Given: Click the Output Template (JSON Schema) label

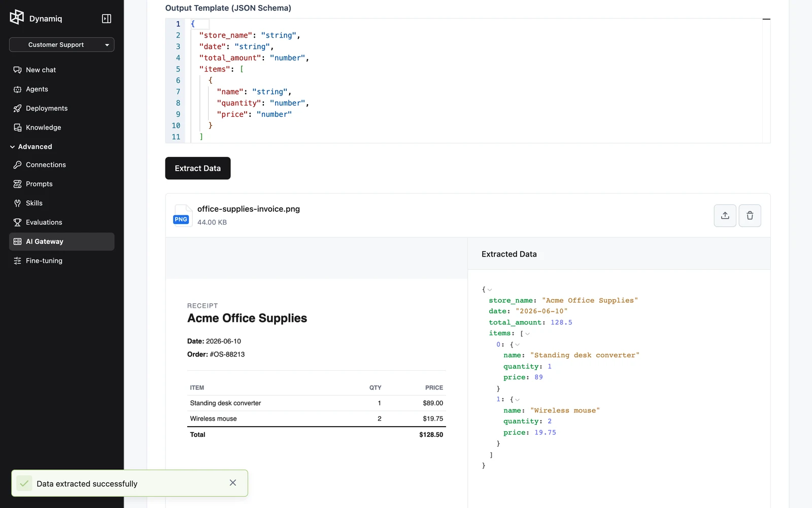Looking at the screenshot, I should coord(228,8).
